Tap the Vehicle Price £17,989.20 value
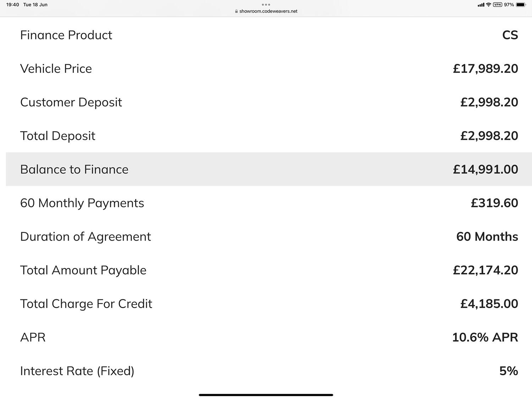 click(485, 69)
